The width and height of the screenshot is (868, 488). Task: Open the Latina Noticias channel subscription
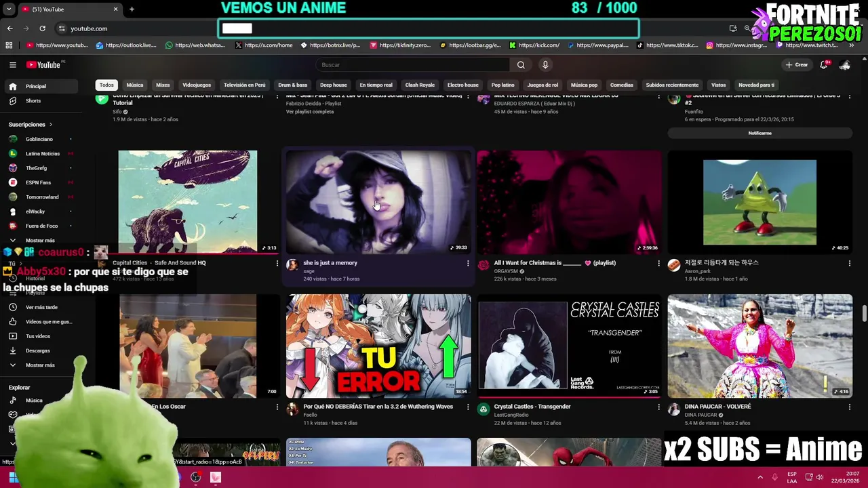[42, 154]
